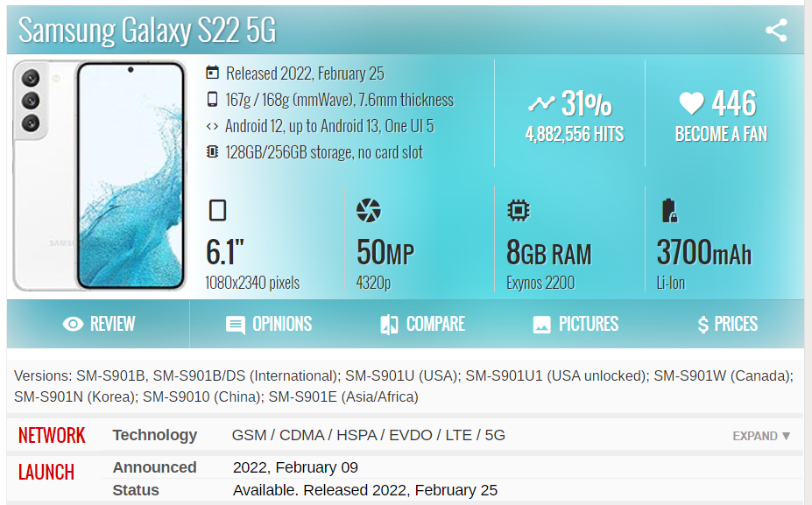Click the LAUNCH section heading
The width and height of the screenshot is (812, 505).
pyautogui.click(x=46, y=472)
